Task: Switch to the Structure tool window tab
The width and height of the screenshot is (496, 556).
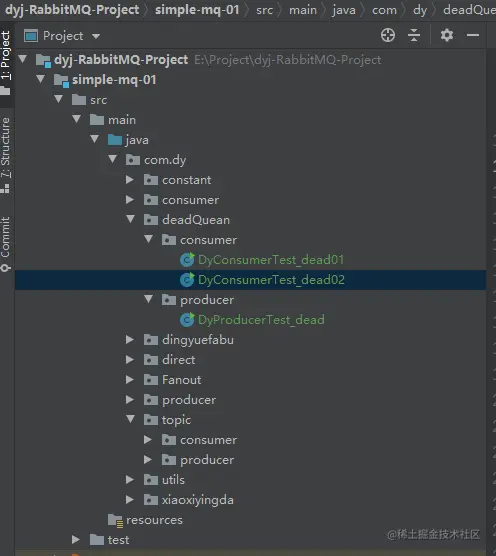Action: pyautogui.click(x=6, y=155)
